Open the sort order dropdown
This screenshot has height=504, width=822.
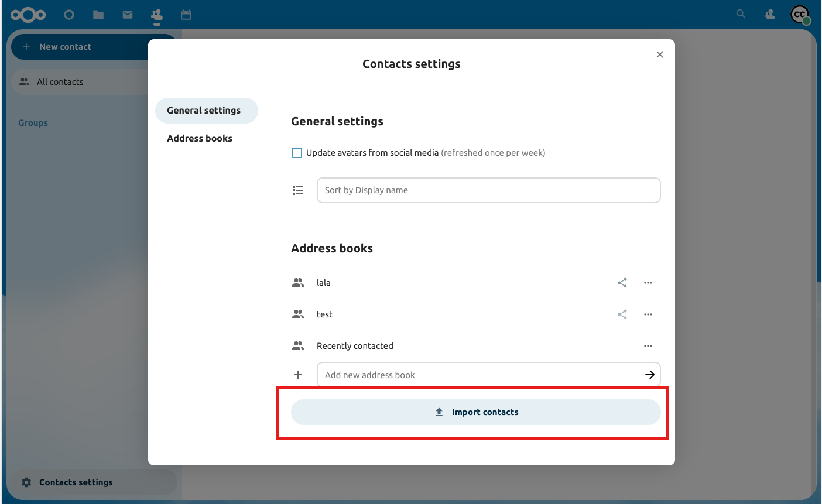[488, 190]
